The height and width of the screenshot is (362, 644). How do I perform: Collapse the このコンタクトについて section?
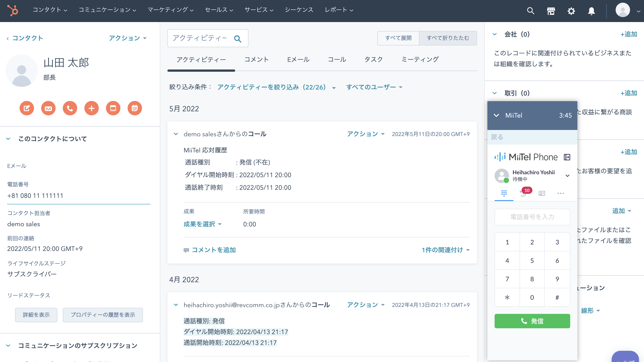8,139
